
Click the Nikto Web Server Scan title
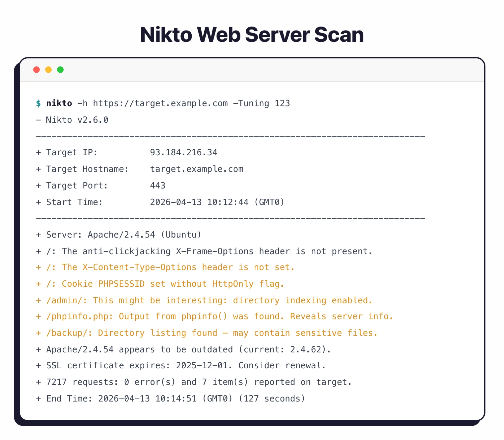(x=252, y=35)
